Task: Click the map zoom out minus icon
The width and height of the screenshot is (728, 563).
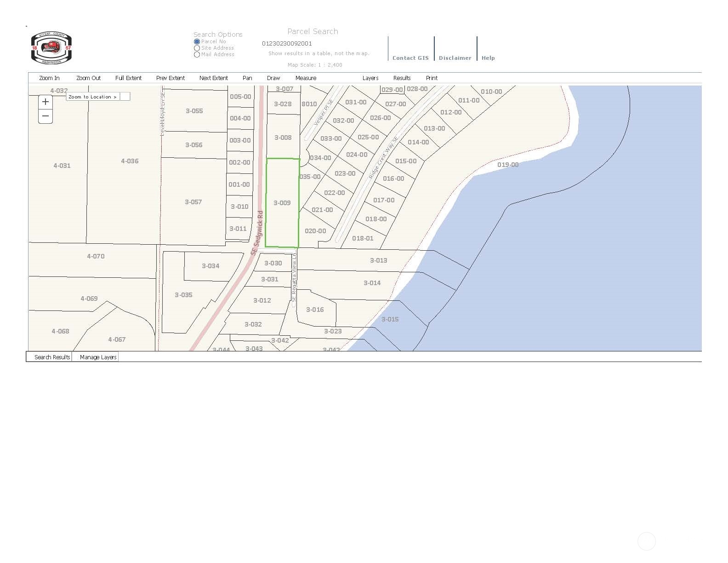Action: pos(45,116)
